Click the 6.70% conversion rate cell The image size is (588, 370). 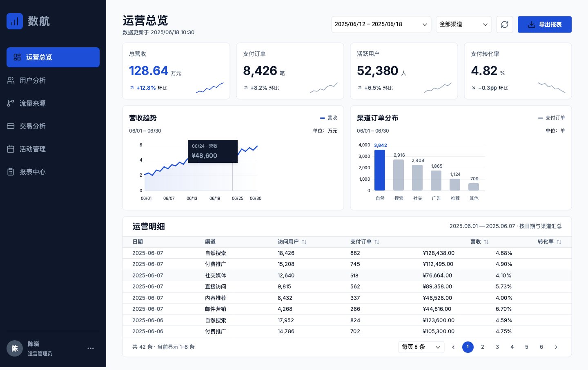pos(504,309)
